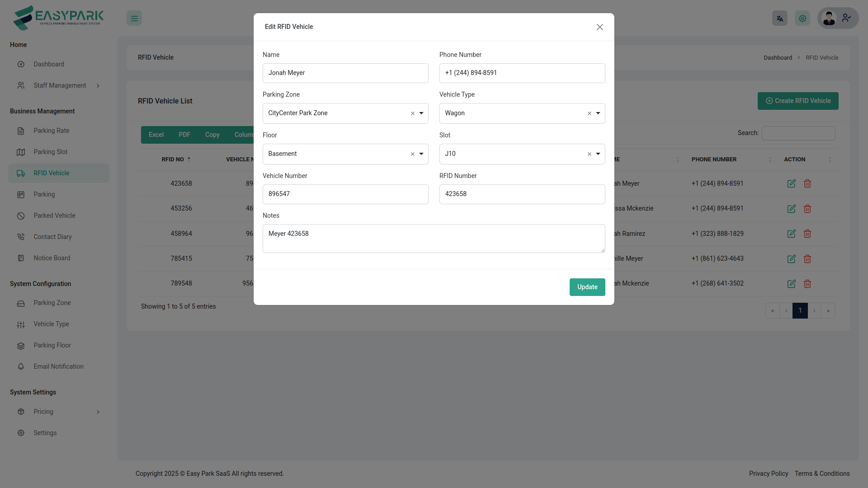Select the PDF export option
868x488 pixels.
[184, 135]
